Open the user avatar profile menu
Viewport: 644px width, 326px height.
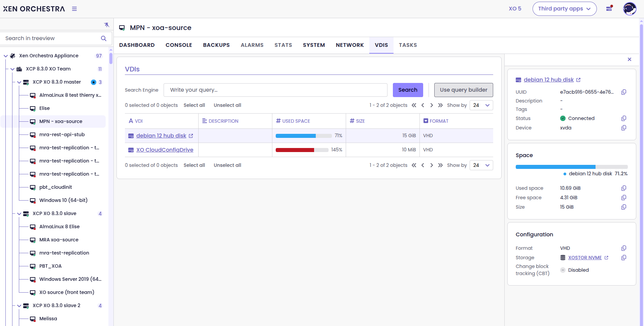click(629, 9)
